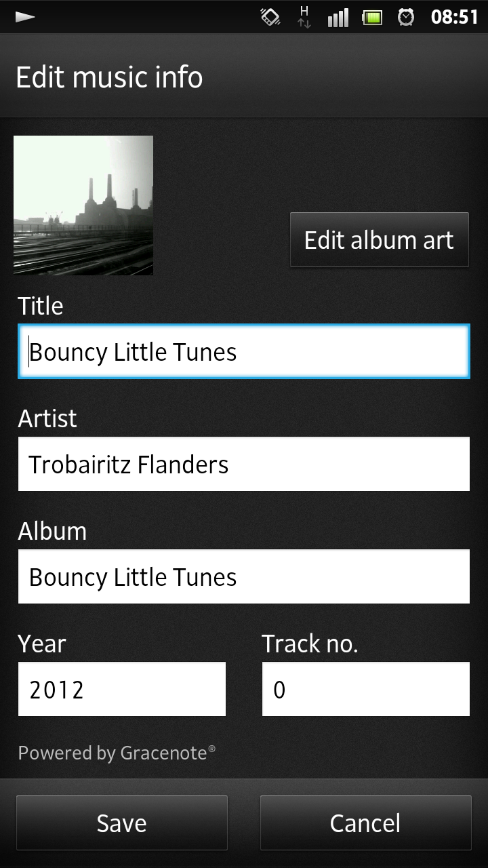Tap the screen rotation status icon

pyautogui.click(x=270, y=17)
